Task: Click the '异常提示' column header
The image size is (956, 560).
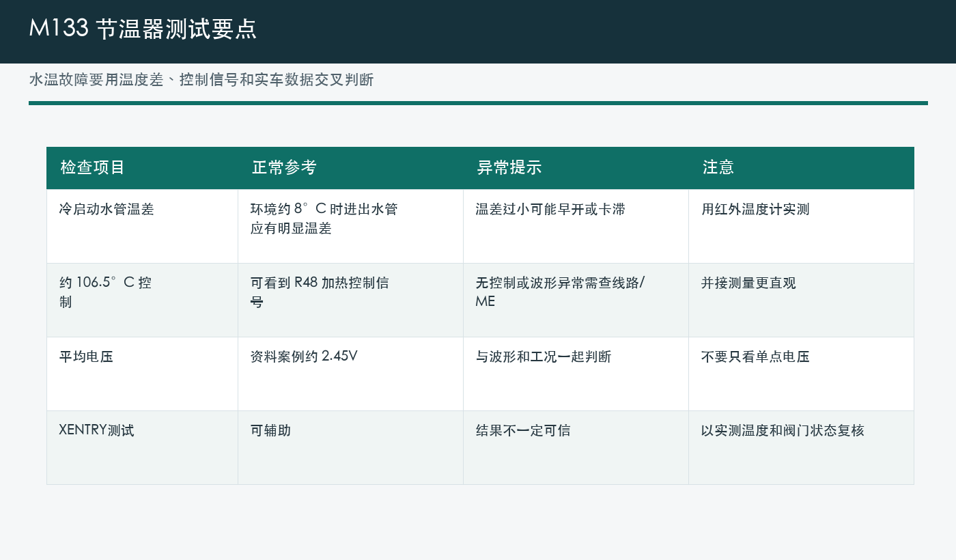Action: pyautogui.click(x=576, y=168)
